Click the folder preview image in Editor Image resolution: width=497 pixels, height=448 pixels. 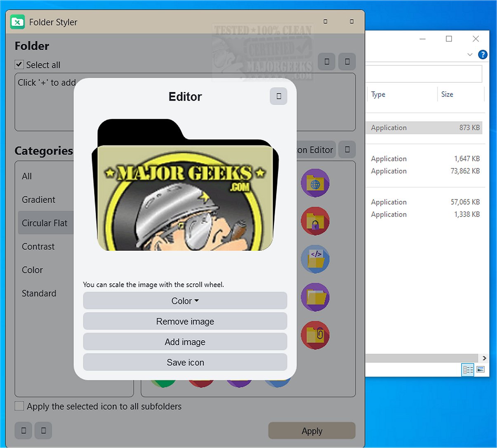pos(185,185)
